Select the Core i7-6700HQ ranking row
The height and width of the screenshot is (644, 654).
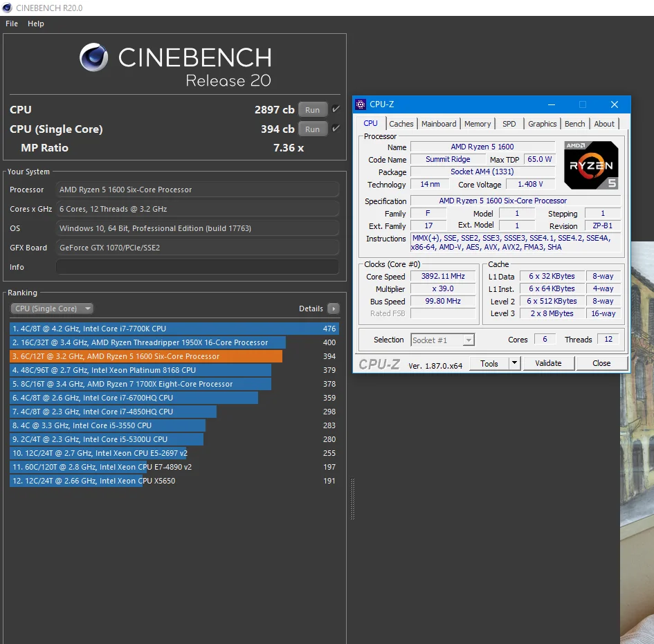174,398
